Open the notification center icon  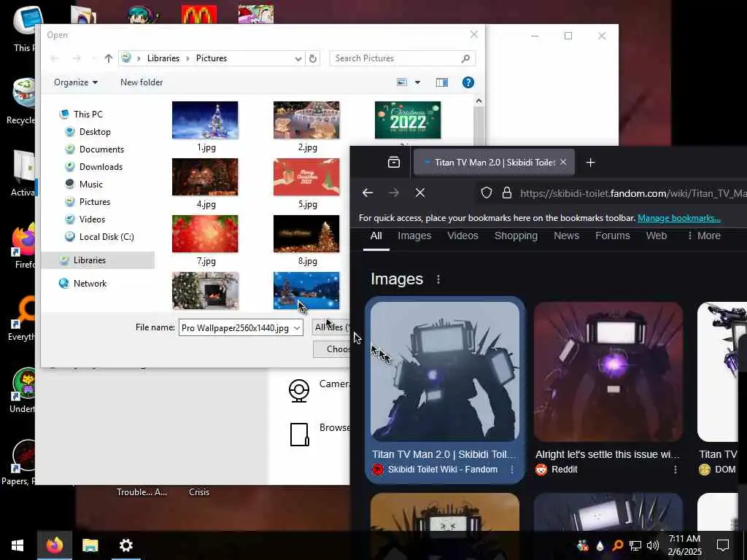(723, 545)
